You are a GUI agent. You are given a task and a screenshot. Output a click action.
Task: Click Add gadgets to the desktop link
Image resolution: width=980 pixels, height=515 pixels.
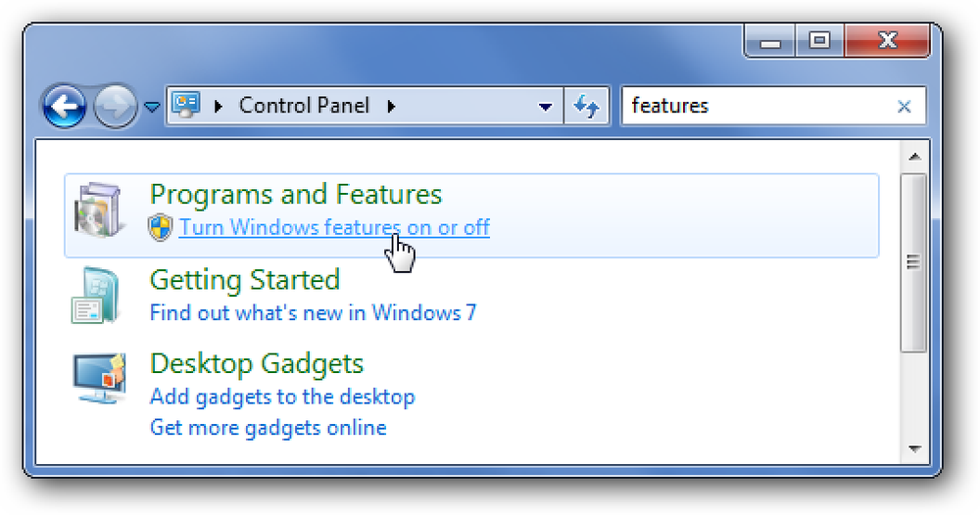coord(282,397)
